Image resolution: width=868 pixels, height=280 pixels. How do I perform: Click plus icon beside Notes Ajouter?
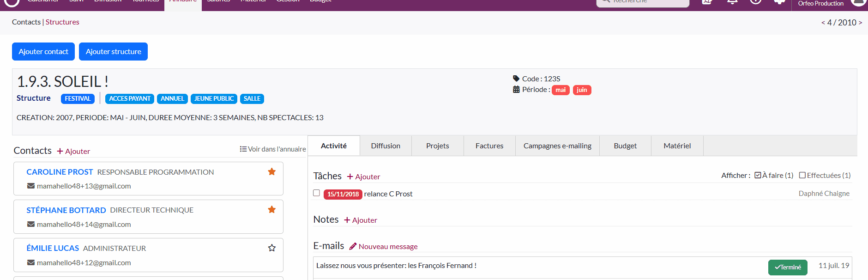[x=347, y=220]
